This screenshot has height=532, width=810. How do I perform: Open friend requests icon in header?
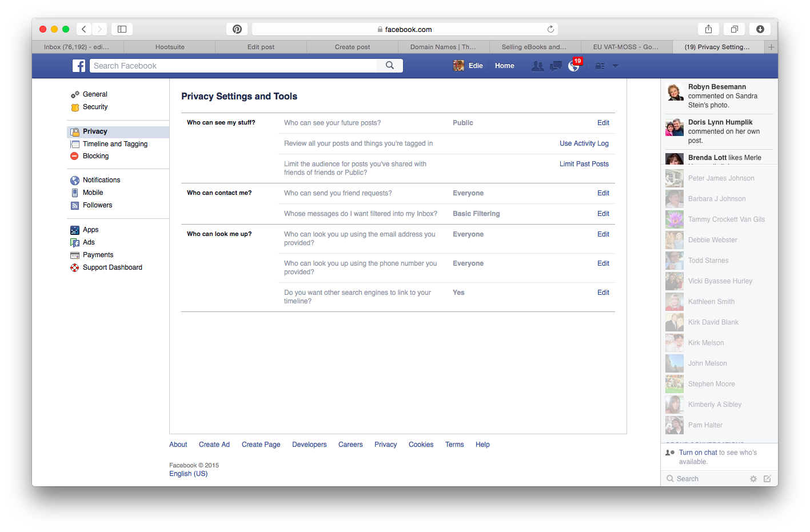537,66
